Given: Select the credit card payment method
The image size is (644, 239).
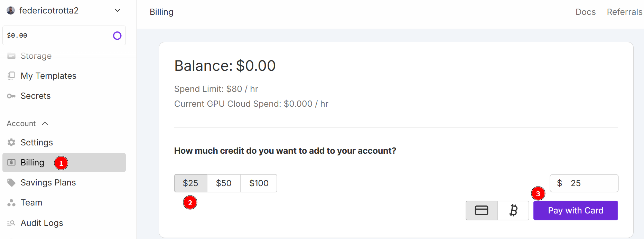Looking at the screenshot, I should pos(481,210).
